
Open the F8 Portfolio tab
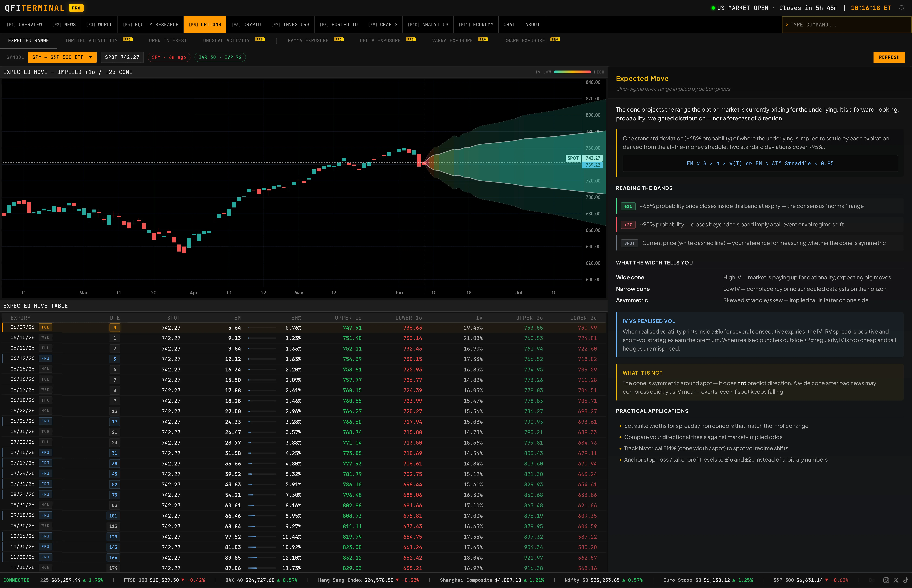(x=339, y=24)
